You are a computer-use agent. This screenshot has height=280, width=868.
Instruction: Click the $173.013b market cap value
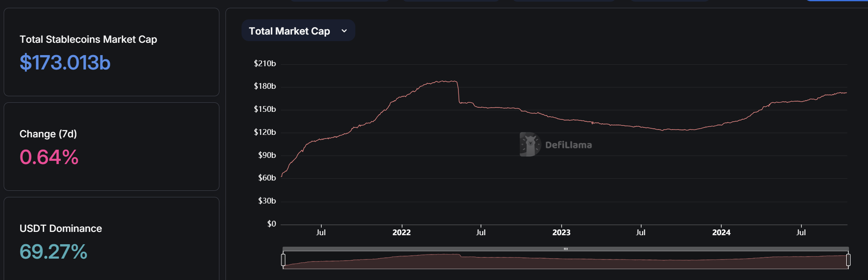point(65,63)
